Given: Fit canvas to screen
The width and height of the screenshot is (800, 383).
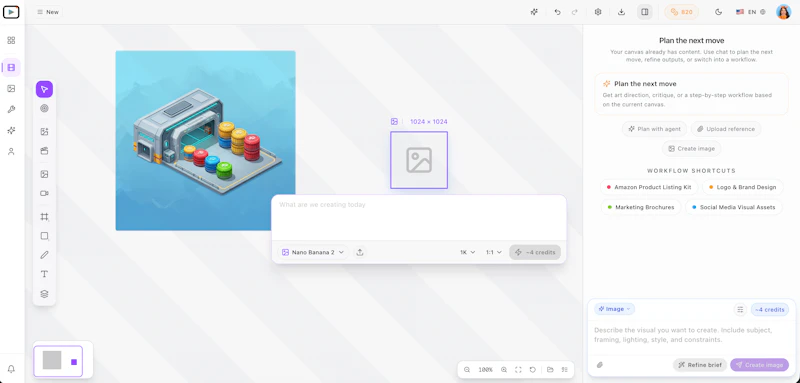Looking at the screenshot, I should pyautogui.click(x=518, y=370).
